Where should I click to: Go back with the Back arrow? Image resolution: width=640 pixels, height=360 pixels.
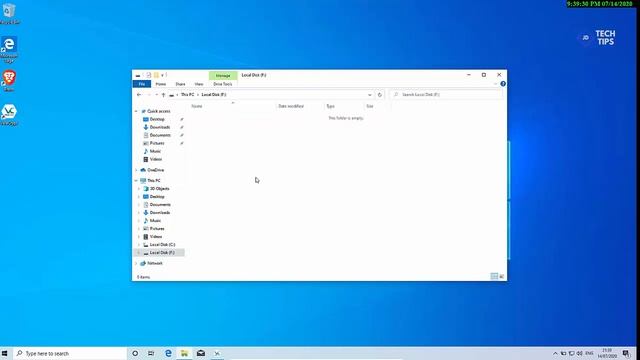139,95
